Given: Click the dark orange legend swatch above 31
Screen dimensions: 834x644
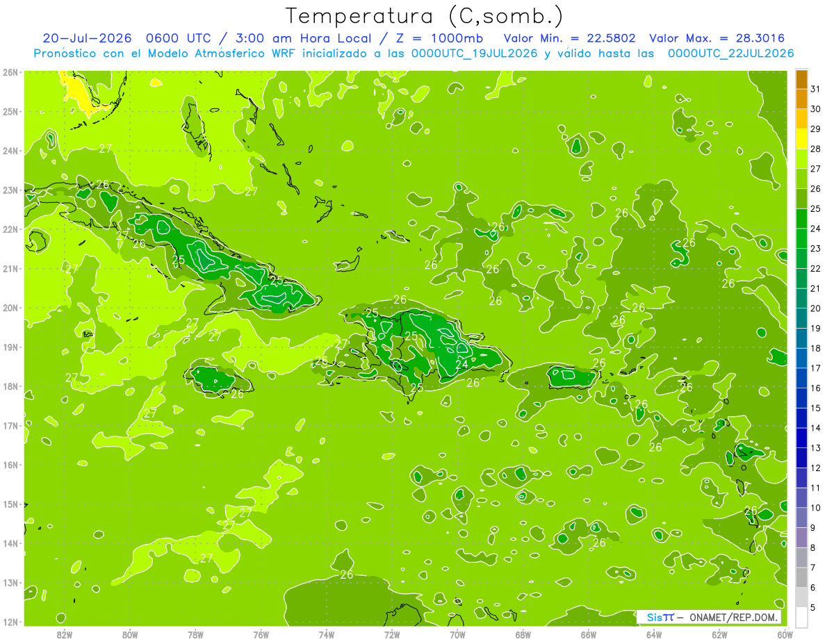Looking at the screenshot, I should tap(801, 80).
